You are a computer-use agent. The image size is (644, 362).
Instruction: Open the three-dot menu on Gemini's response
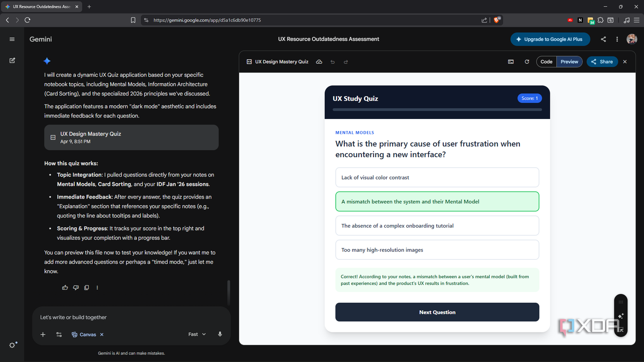[x=97, y=287]
